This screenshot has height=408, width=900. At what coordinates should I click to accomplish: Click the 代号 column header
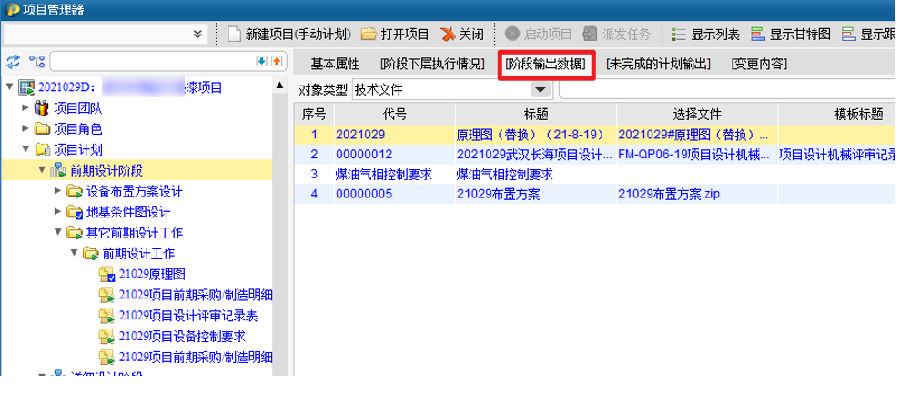coord(394,114)
